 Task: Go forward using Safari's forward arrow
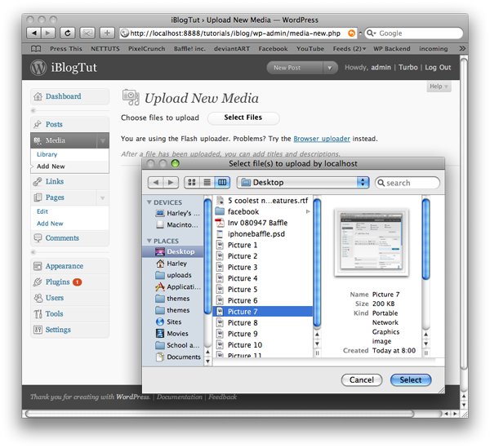[x=48, y=33]
